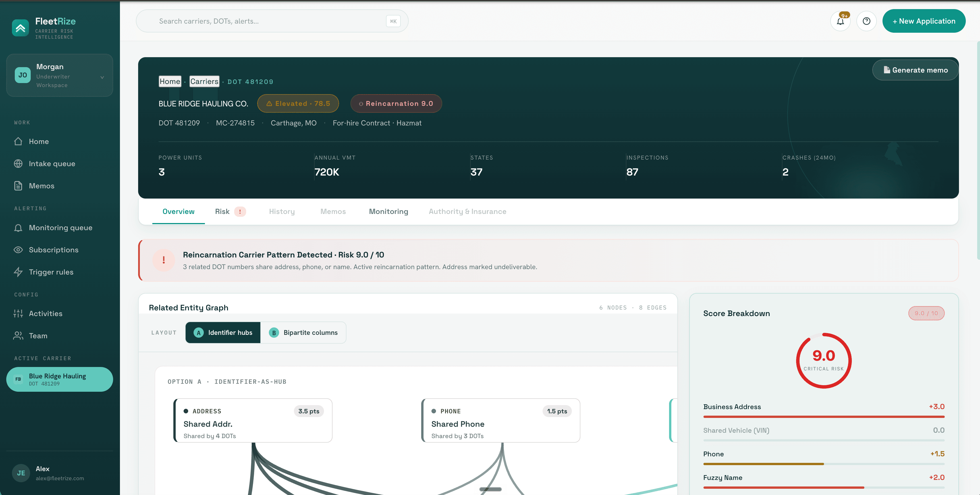Click the JO workspace avatar

[x=22, y=75]
